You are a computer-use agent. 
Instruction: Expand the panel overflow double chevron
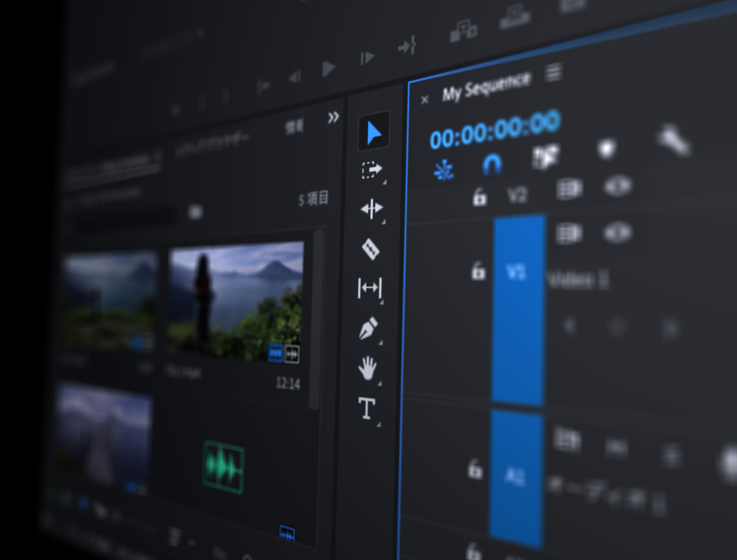334,117
